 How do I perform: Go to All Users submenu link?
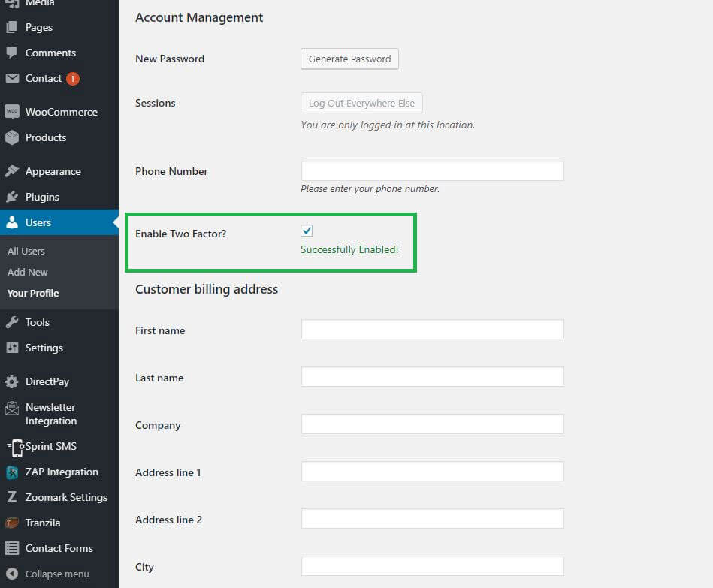(x=26, y=251)
